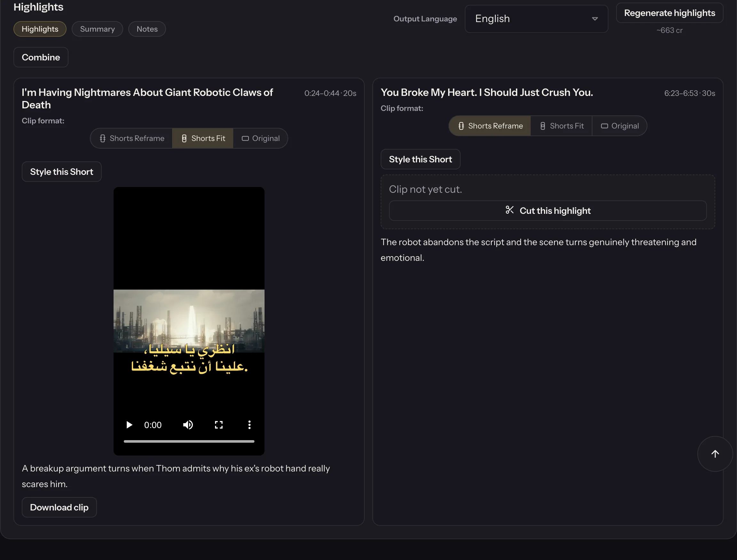Click the 'A breakup argument turns' description
737x560 pixels.
[176, 476]
